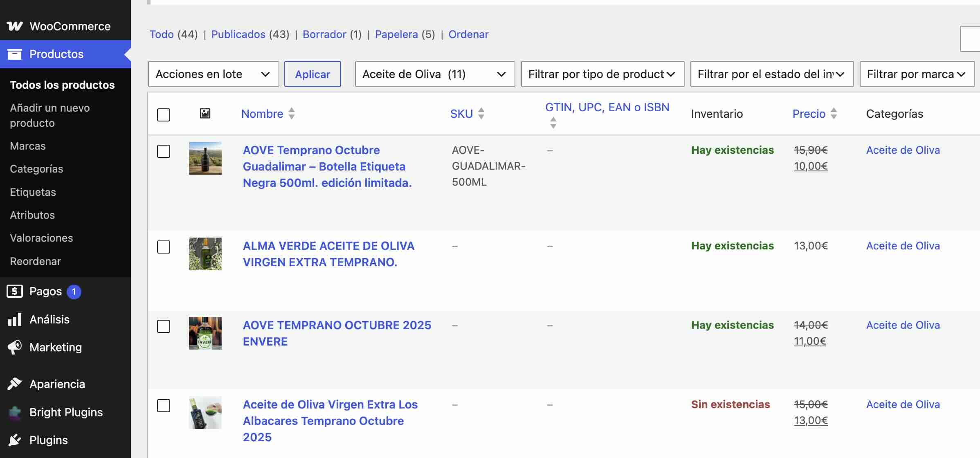Filter by Publicados (43)

click(x=250, y=34)
